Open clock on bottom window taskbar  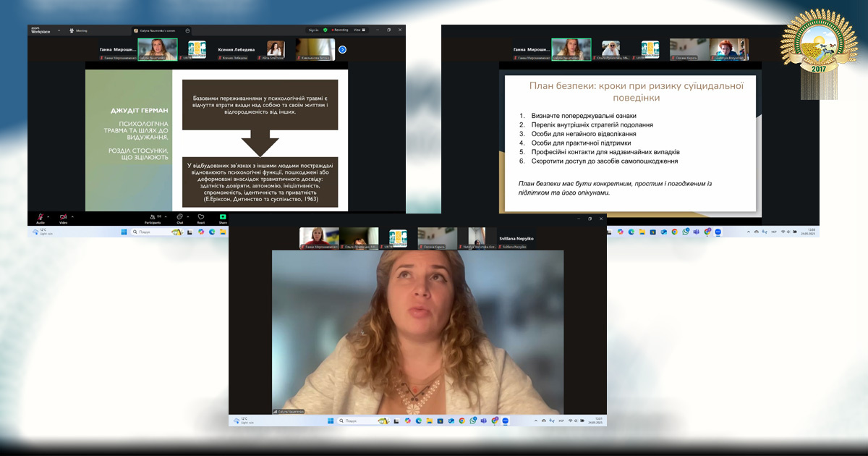tap(597, 421)
